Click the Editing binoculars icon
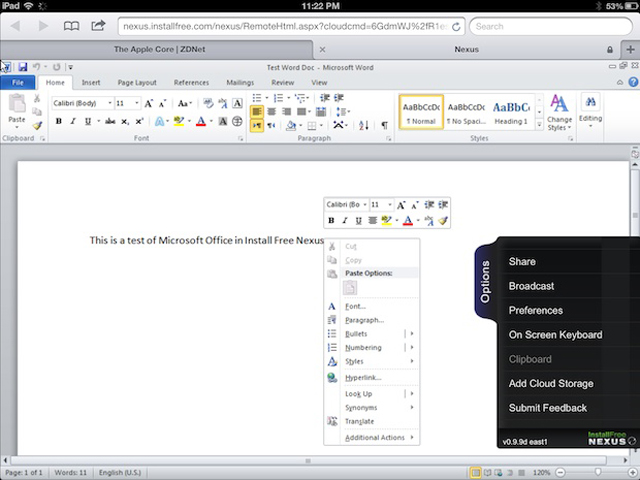 pos(591,102)
